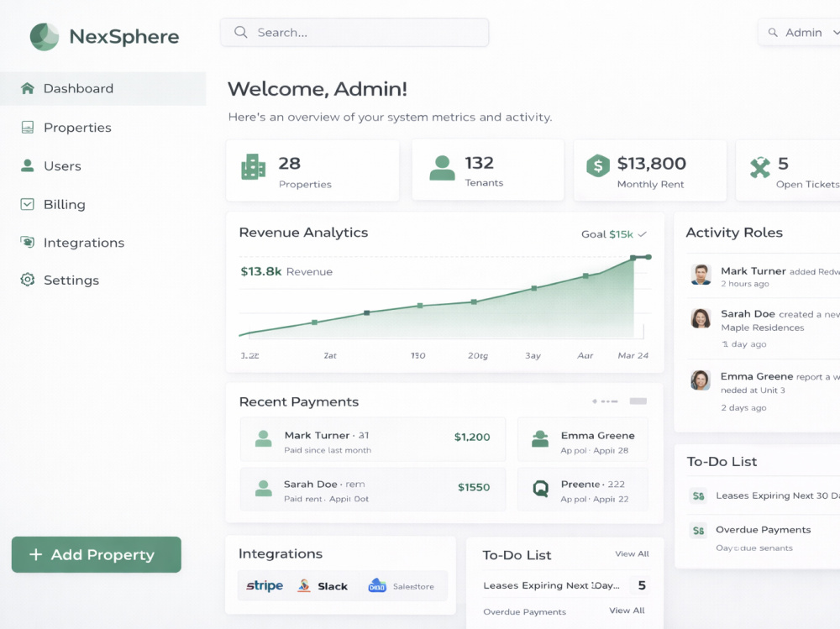Image resolution: width=840 pixels, height=629 pixels.
Task: Click the Leases Expiring dollar icon
Action: [x=699, y=495]
